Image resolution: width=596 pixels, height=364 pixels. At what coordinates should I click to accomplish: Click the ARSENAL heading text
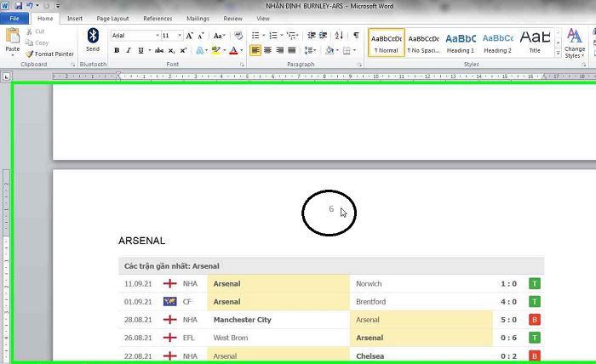pyautogui.click(x=142, y=241)
